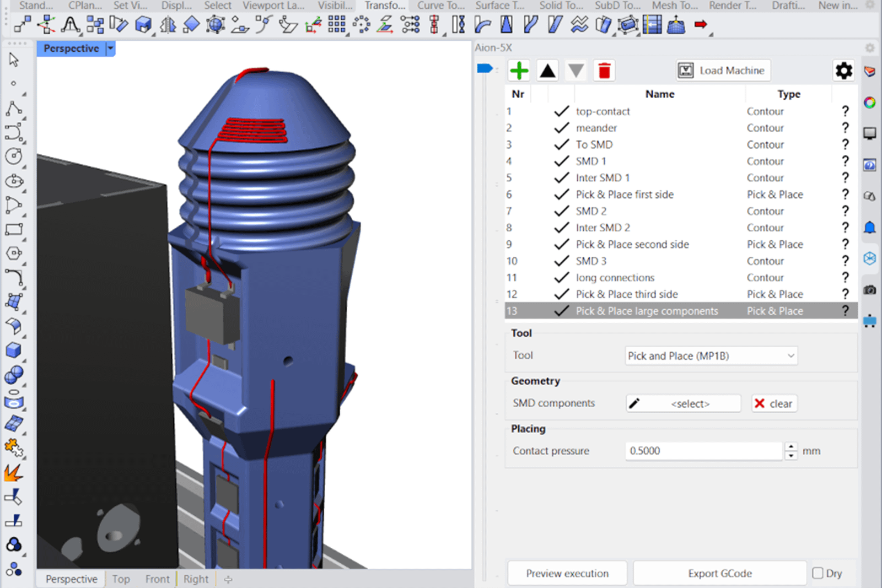
Task: Click the Export GCode button
Action: pos(720,573)
